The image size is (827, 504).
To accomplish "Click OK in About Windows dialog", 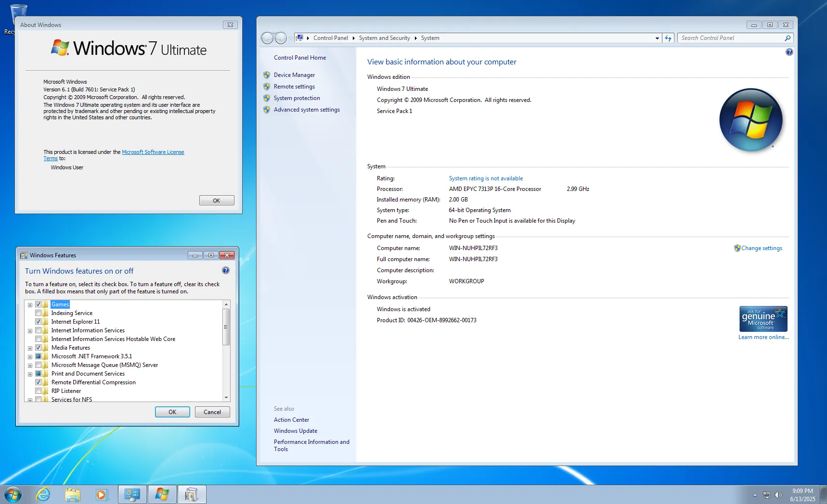I will [217, 201].
